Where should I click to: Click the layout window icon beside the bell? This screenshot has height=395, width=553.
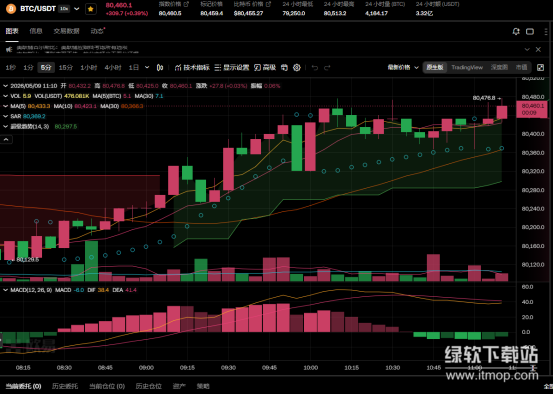click(x=530, y=31)
